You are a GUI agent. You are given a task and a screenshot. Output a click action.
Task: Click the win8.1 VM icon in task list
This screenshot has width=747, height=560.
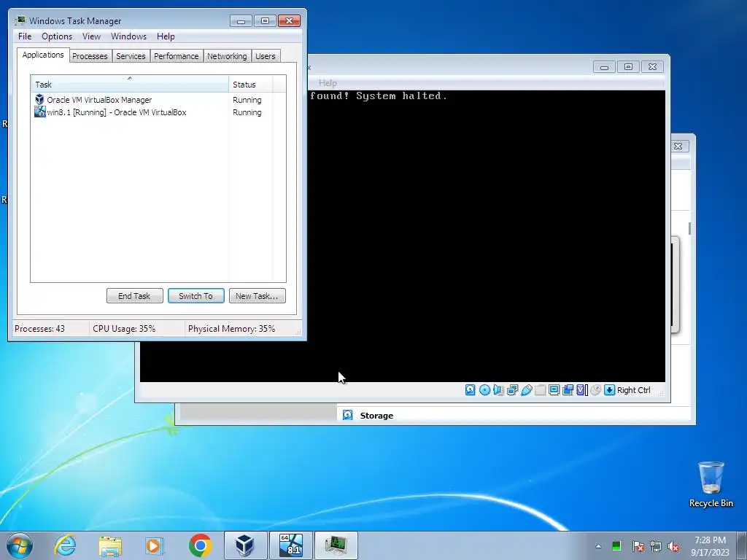pyautogui.click(x=40, y=112)
